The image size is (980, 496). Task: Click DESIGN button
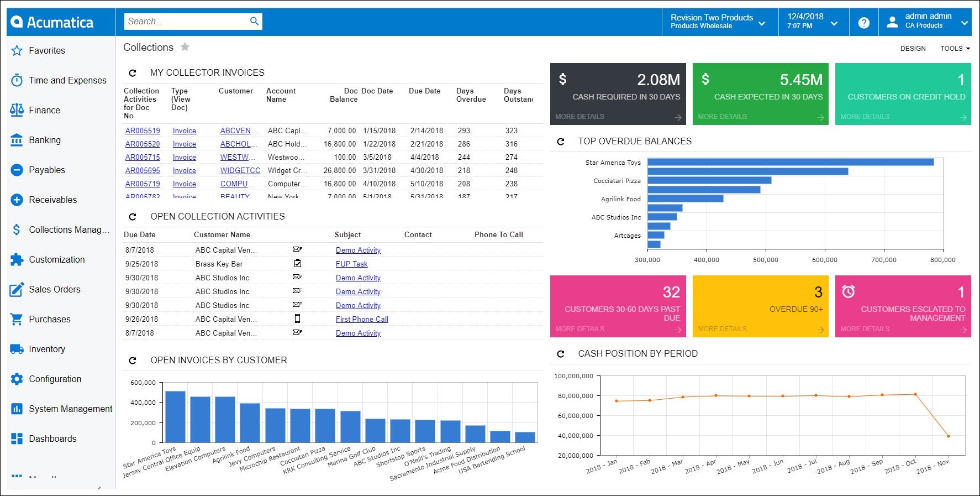pos(913,49)
